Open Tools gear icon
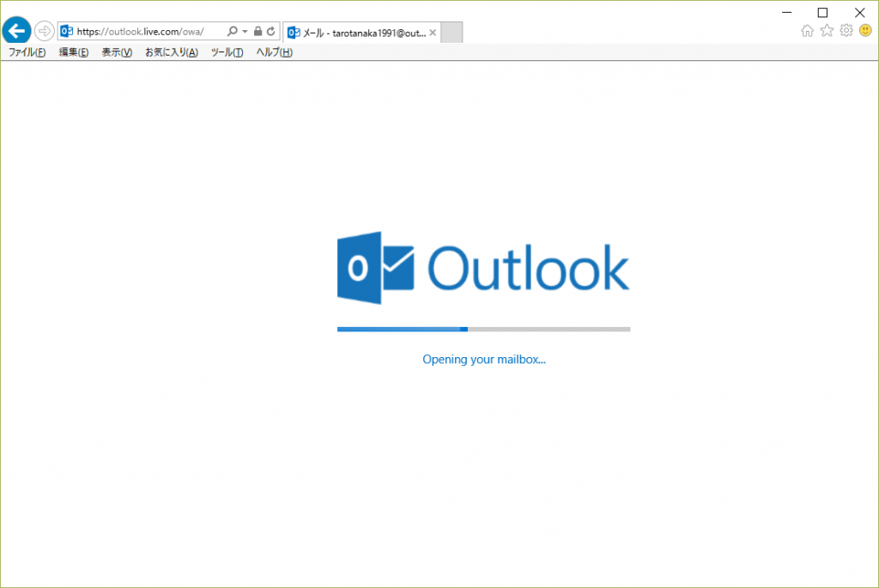The width and height of the screenshot is (879, 588). click(846, 31)
